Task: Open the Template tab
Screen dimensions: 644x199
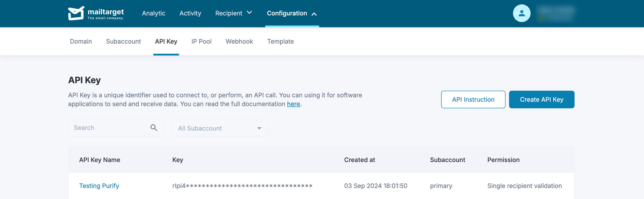Action: 280,41
